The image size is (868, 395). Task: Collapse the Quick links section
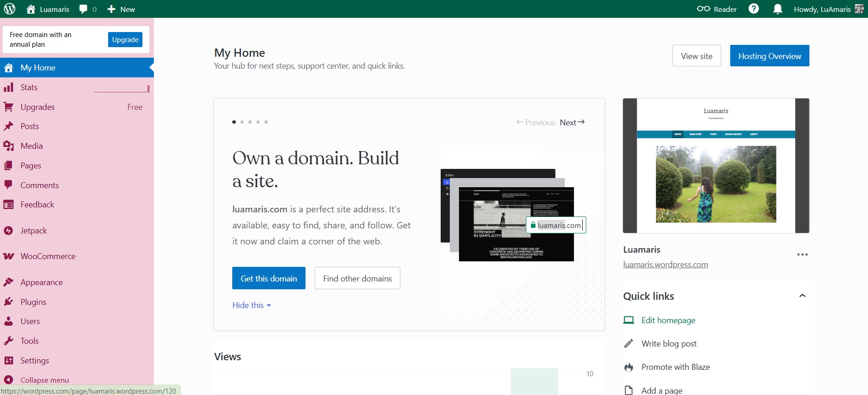click(802, 296)
